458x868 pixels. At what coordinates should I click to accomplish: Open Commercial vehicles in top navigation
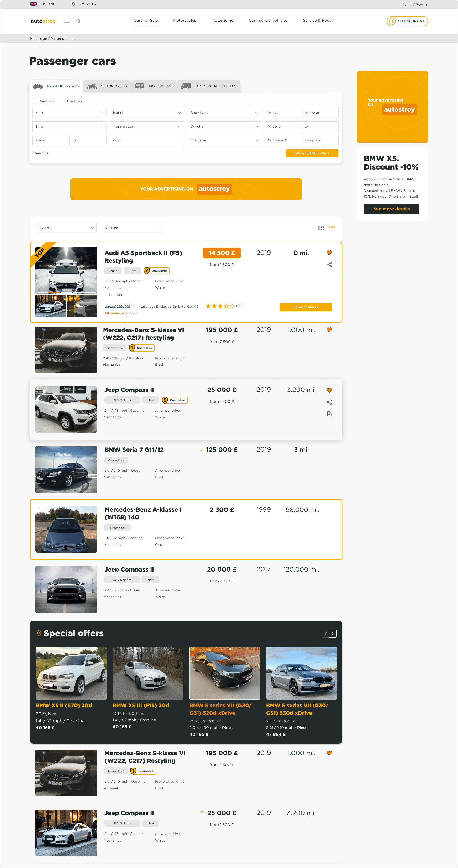[x=268, y=21]
